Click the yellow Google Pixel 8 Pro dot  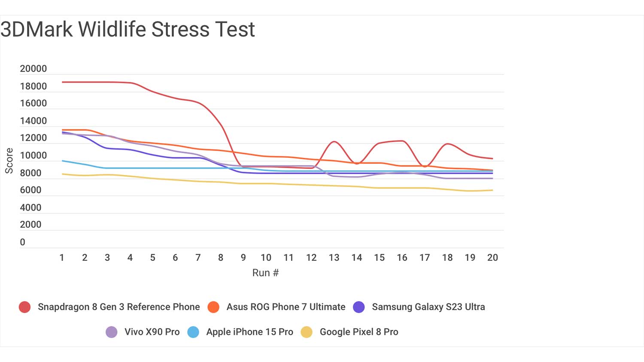point(307,332)
